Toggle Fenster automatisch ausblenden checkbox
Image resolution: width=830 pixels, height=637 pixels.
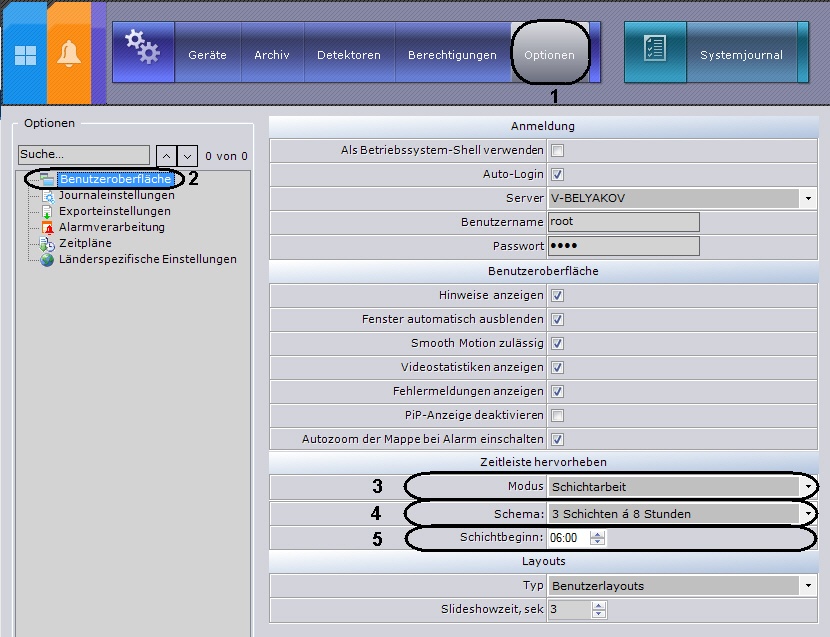coord(557,319)
